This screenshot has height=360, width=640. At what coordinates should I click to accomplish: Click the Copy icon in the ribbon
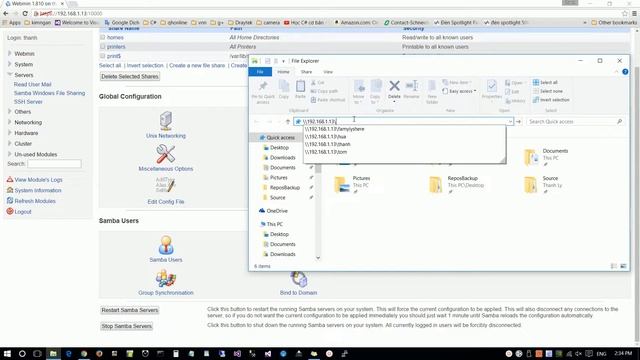point(284,87)
